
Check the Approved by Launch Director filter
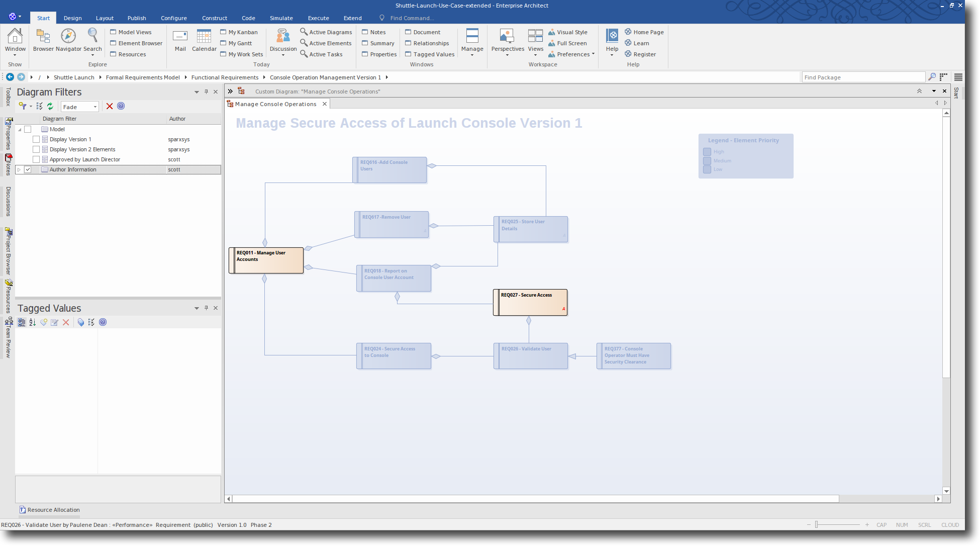click(36, 159)
